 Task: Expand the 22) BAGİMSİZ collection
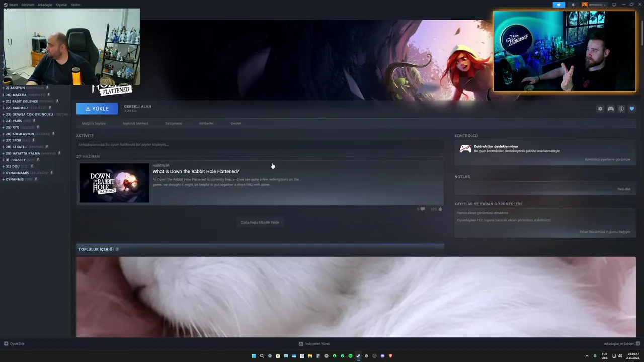(x=4, y=108)
